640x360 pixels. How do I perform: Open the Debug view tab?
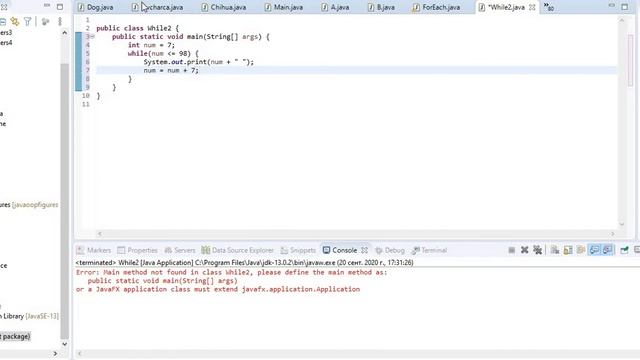tap(390, 250)
